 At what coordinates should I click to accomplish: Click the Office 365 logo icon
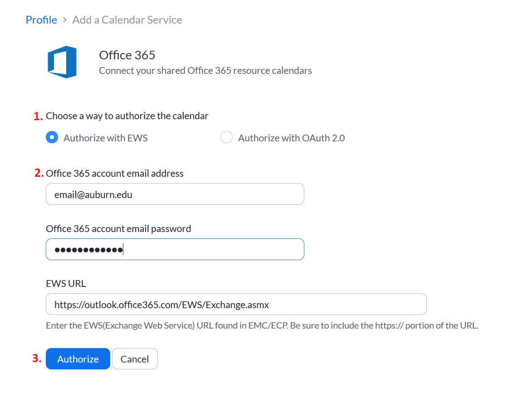(62, 62)
